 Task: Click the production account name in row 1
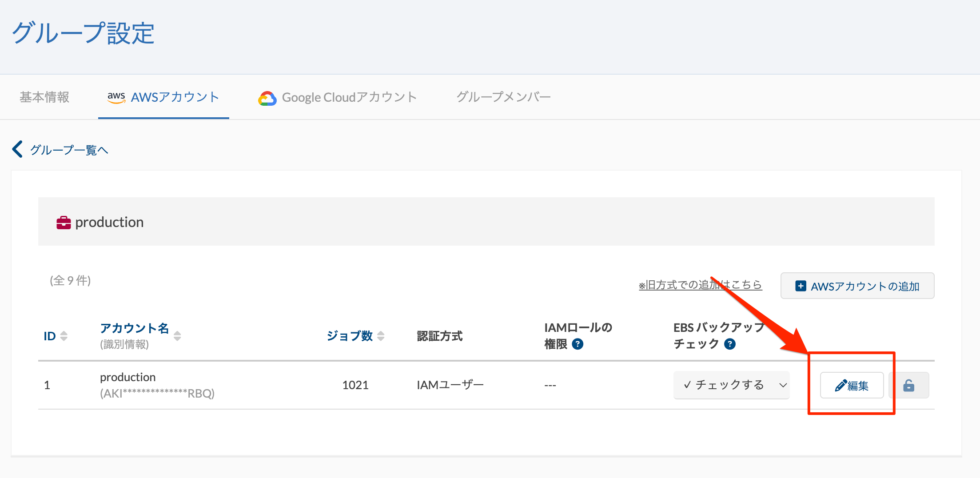click(x=127, y=377)
